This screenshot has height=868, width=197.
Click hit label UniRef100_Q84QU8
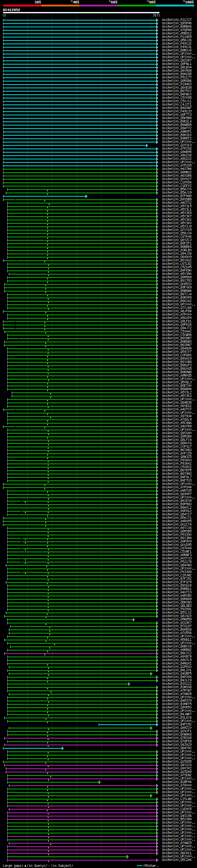[x=177, y=349]
